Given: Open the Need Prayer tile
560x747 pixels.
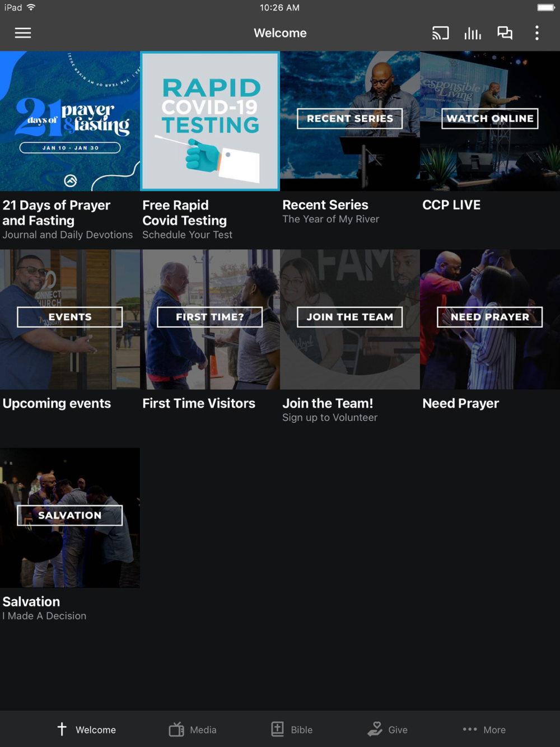Looking at the screenshot, I should click(490, 319).
